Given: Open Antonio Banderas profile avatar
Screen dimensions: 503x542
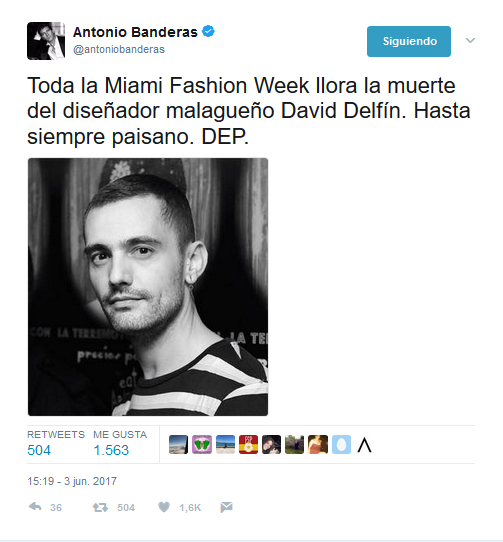Looking at the screenshot, I should coord(46,41).
